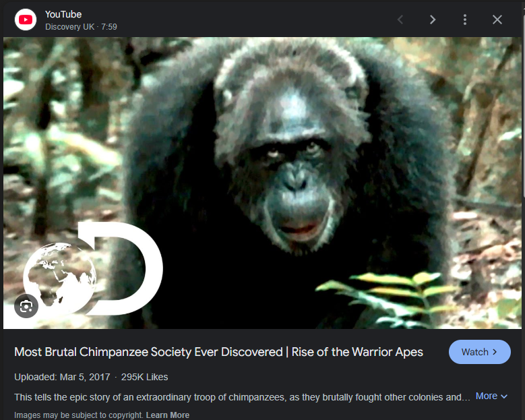The width and height of the screenshot is (525, 420).
Task: Click the description starting 'This tells the epic story'
Action: click(242, 397)
